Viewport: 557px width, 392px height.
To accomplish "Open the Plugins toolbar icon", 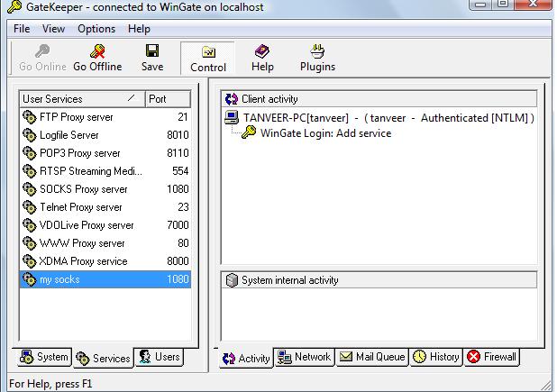I will coord(317,51).
